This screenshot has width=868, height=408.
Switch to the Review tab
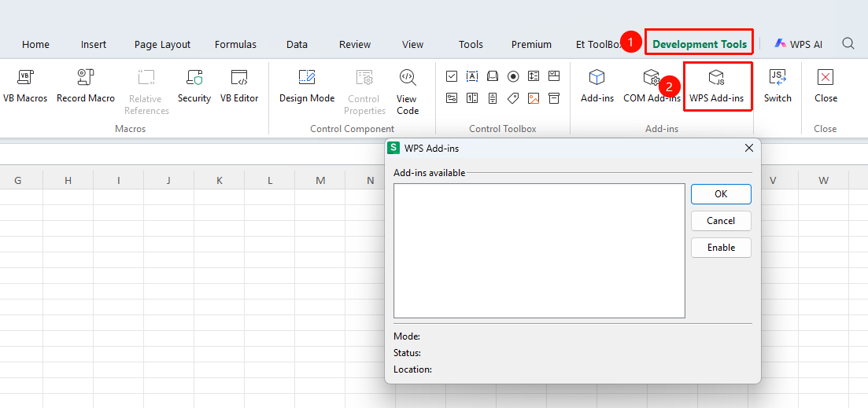click(x=355, y=45)
